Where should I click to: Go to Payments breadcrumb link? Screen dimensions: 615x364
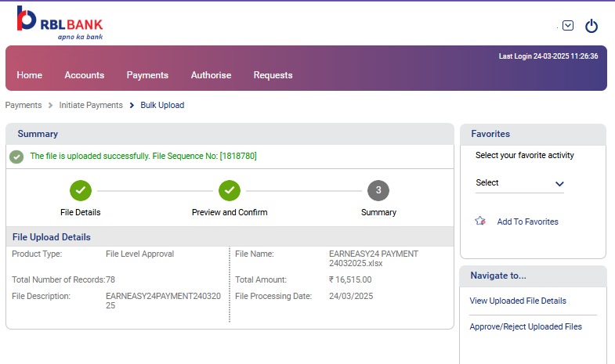coord(24,105)
